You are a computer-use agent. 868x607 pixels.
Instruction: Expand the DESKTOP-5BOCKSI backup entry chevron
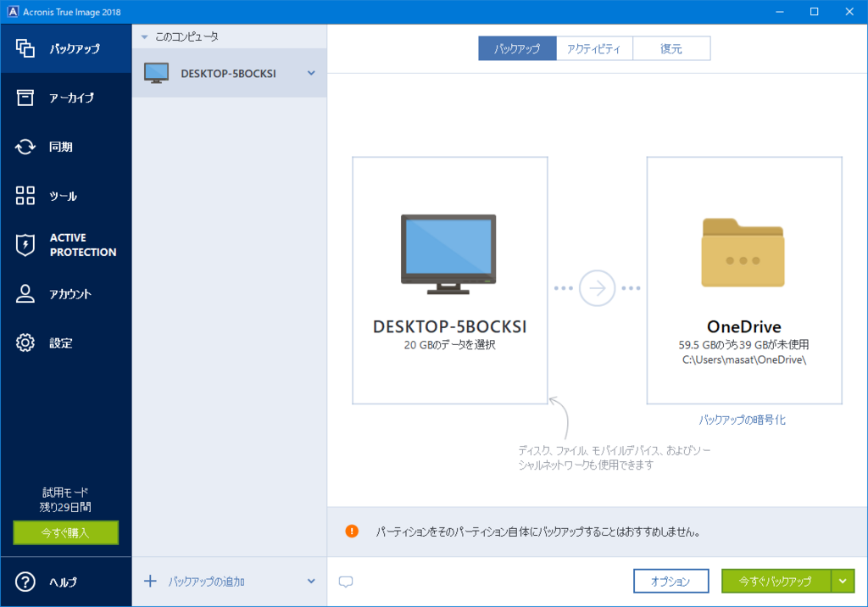[311, 73]
